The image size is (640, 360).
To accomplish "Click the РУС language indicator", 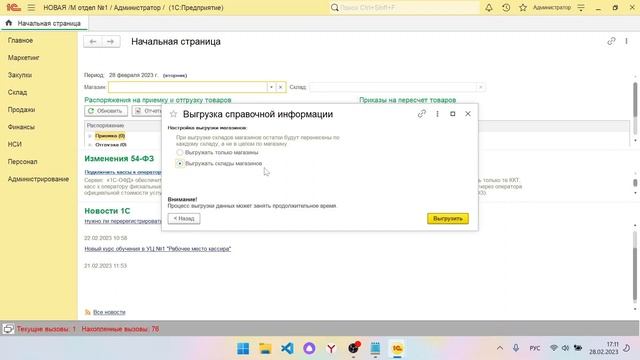I will (535, 348).
